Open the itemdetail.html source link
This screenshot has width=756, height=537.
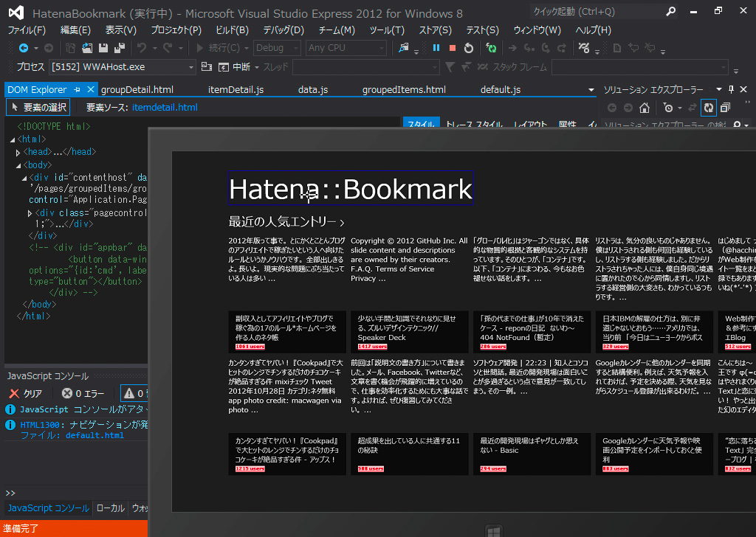(x=165, y=108)
